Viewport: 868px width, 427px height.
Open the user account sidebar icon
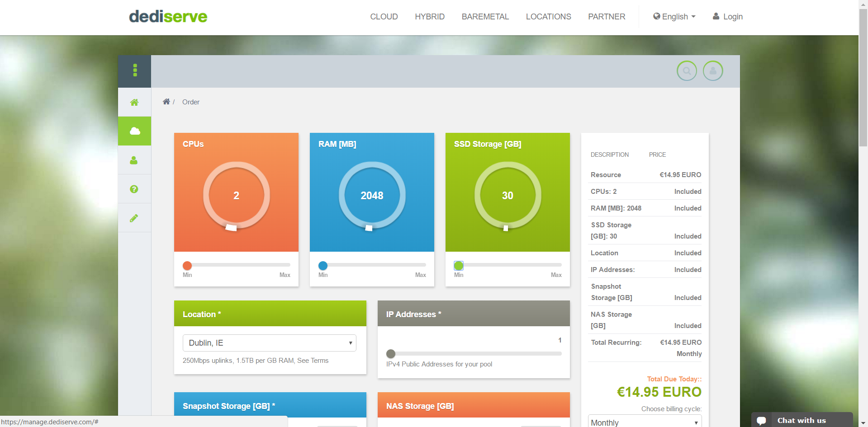134,160
